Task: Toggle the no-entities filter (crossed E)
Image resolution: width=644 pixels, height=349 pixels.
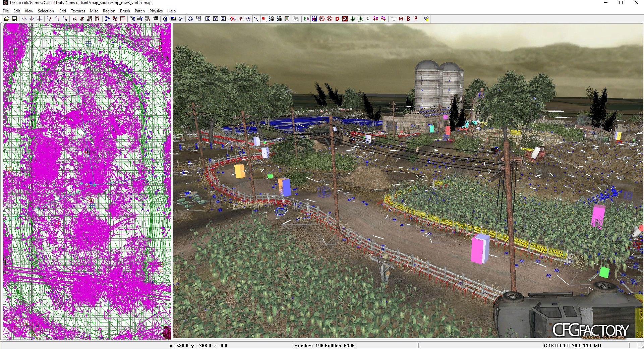Action: pos(322,19)
